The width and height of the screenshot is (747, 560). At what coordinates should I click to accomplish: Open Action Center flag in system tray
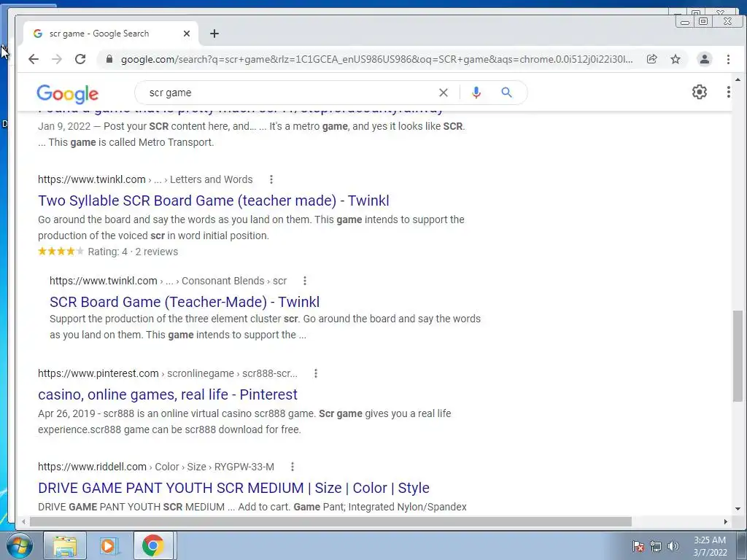[x=638, y=546]
